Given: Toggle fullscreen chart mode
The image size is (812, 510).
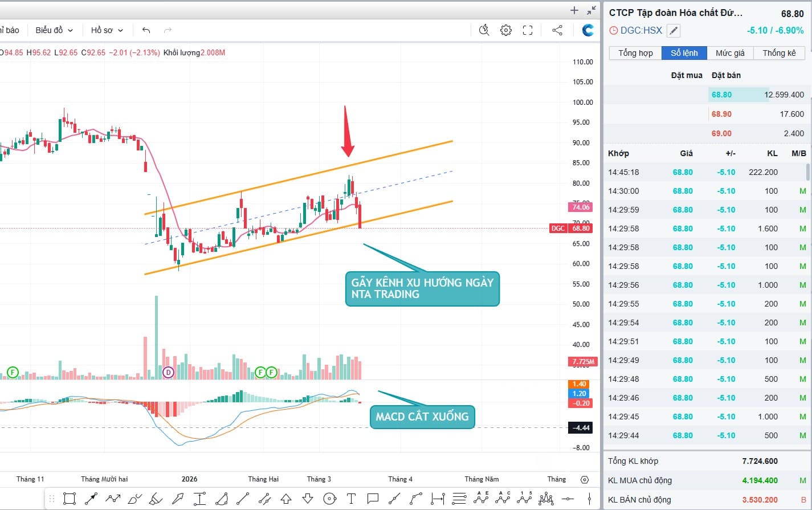Looking at the screenshot, I should click(528, 30).
